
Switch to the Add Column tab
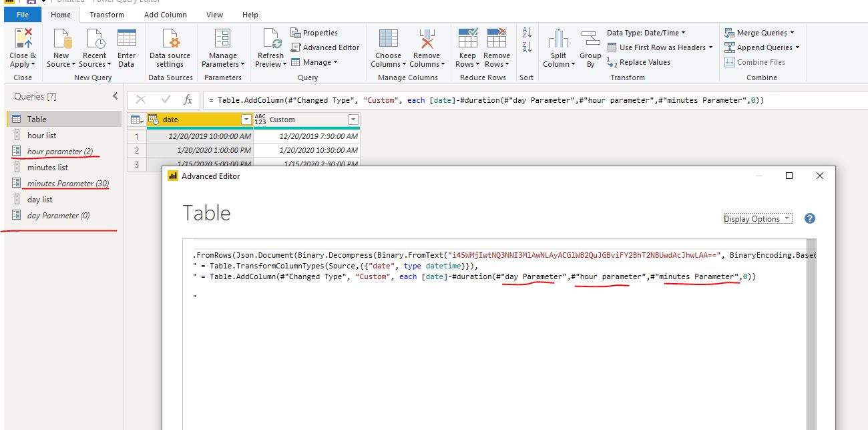pos(164,14)
